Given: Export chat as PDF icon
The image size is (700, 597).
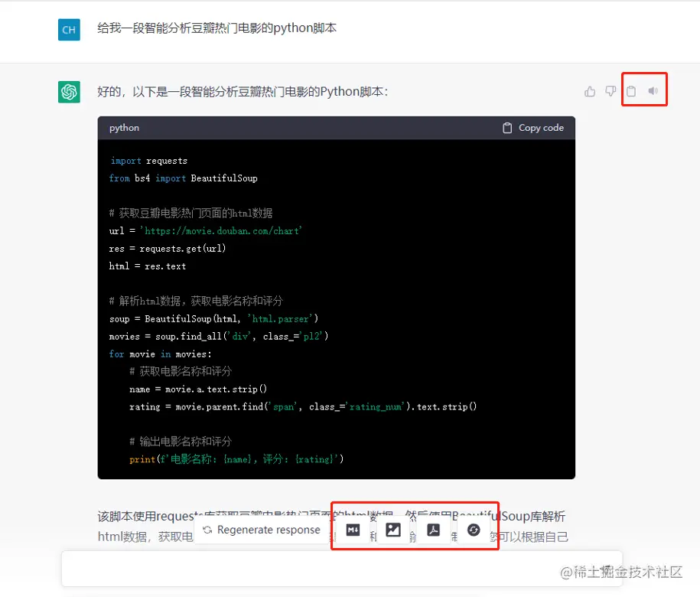Looking at the screenshot, I should pyautogui.click(x=434, y=530).
